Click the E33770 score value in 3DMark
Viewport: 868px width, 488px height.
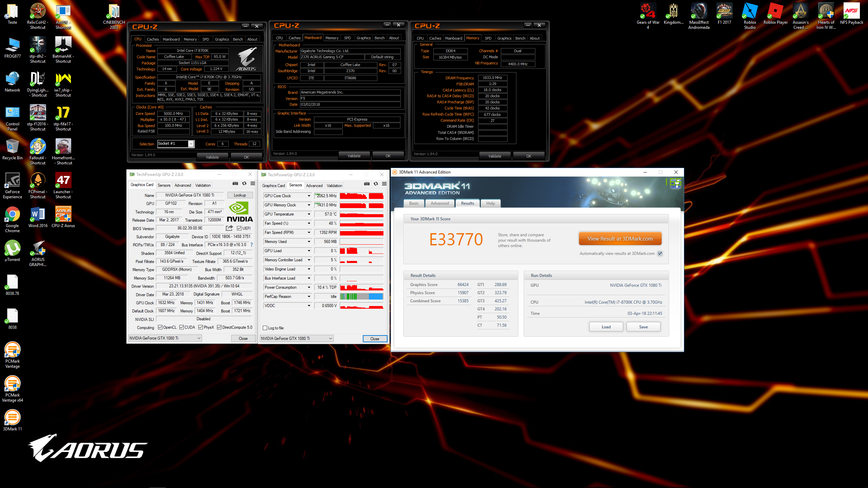point(456,240)
